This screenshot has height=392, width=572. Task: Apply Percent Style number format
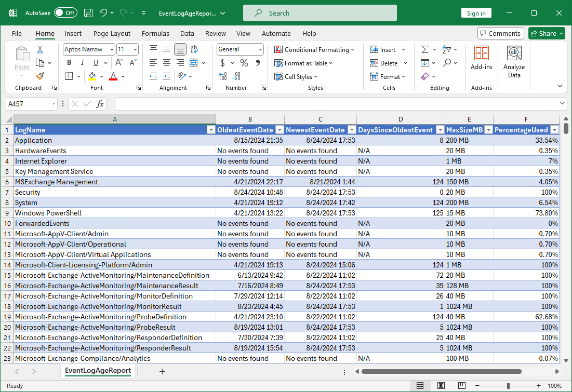click(x=244, y=63)
